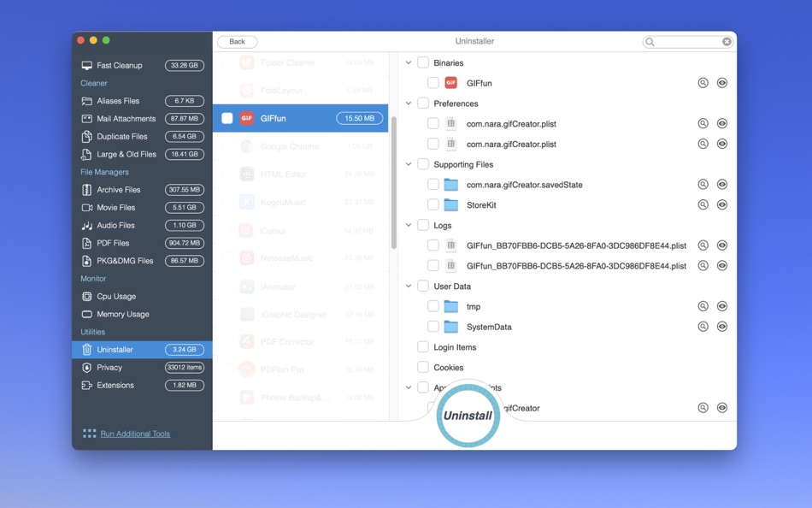Image resolution: width=812 pixels, height=508 pixels.
Task: Click the 15.50 MB size badge on GIFfun
Action: (x=359, y=118)
